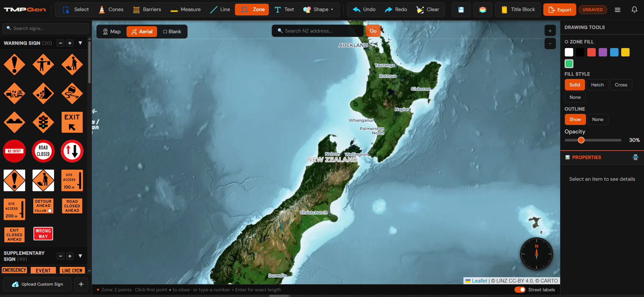Shrink Warning Sign icons with minus
Screen dimensions: 644x297
coord(60,43)
